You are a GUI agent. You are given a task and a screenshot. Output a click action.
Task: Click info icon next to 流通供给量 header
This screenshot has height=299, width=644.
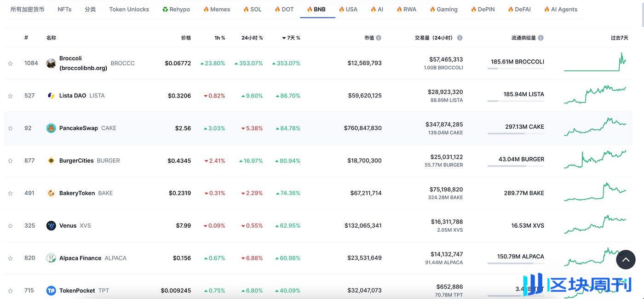pyautogui.click(x=540, y=38)
